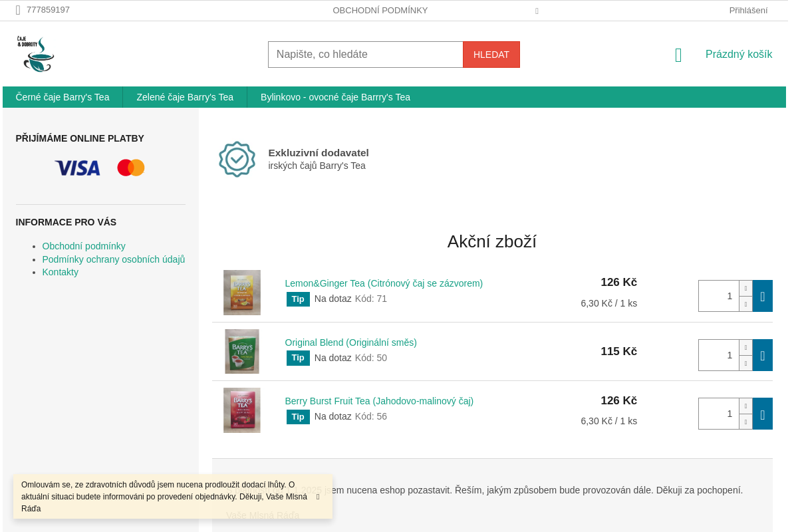Image resolution: width=798 pixels, height=532 pixels.
Task: Open the Přihlášení login link
Action: coord(748,11)
